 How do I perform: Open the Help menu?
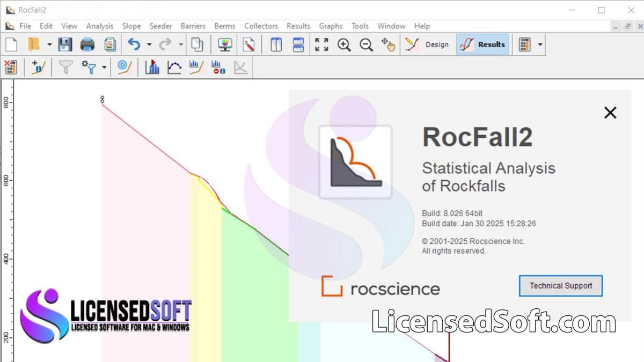pos(422,26)
